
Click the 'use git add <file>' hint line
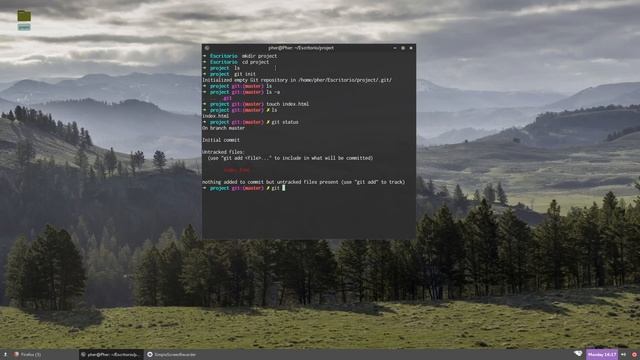tap(290, 158)
